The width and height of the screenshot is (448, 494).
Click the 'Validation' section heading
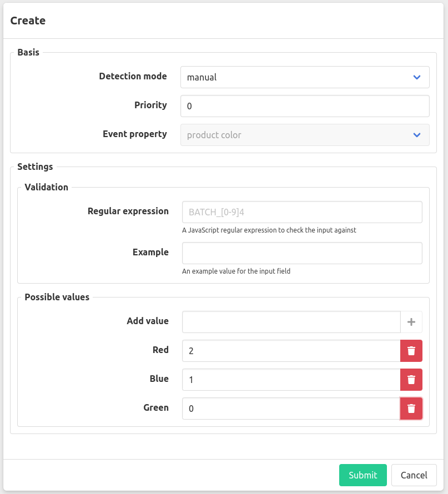(x=46, y=187)
